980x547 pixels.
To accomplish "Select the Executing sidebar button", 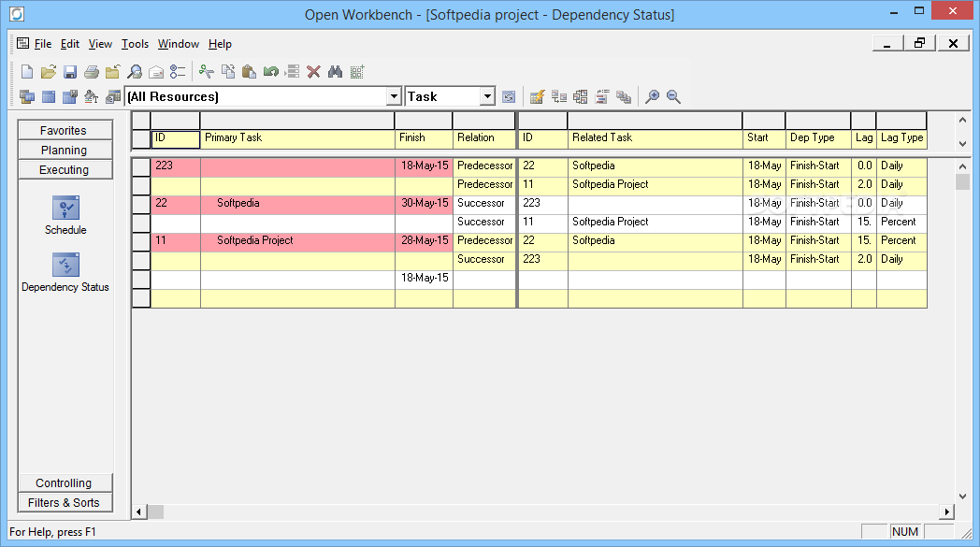I will tap(65, 169).
